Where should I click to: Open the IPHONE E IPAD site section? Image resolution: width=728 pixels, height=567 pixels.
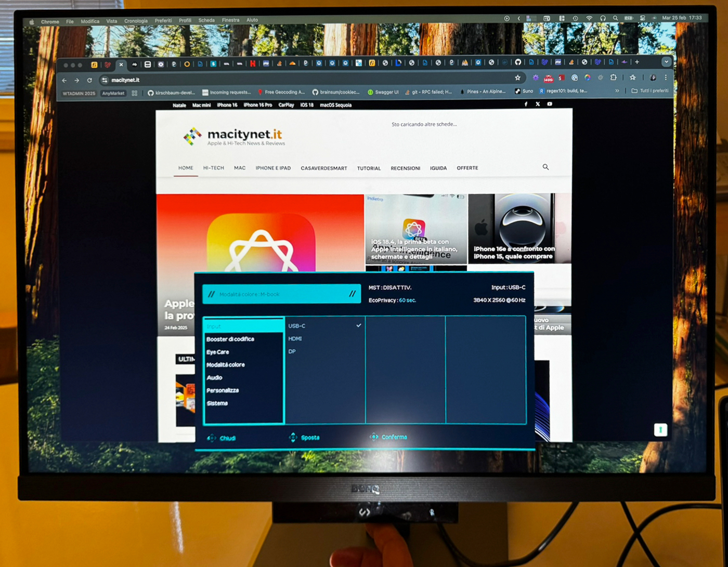(x=273, y=168)
